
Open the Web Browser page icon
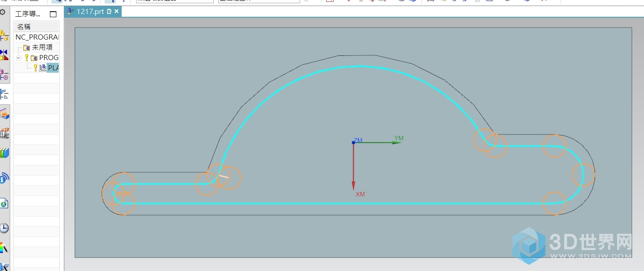[x=4, y=203]
